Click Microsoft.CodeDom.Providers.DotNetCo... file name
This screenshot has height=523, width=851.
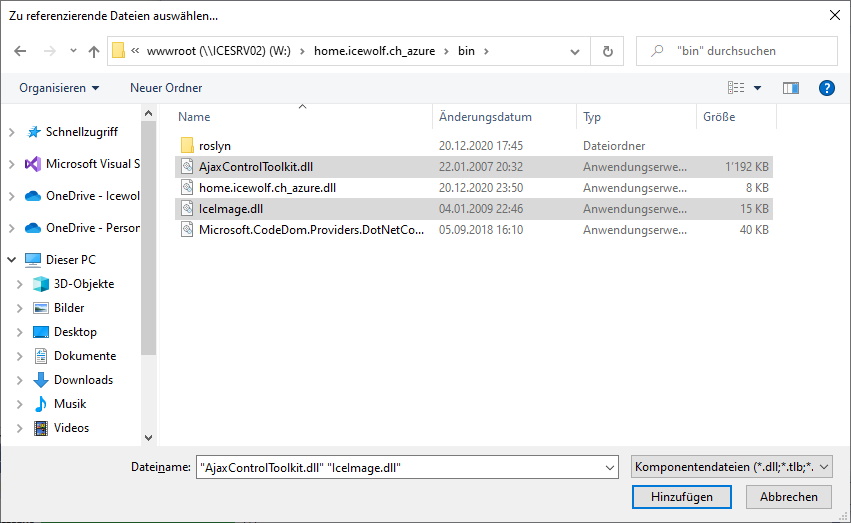312,230
